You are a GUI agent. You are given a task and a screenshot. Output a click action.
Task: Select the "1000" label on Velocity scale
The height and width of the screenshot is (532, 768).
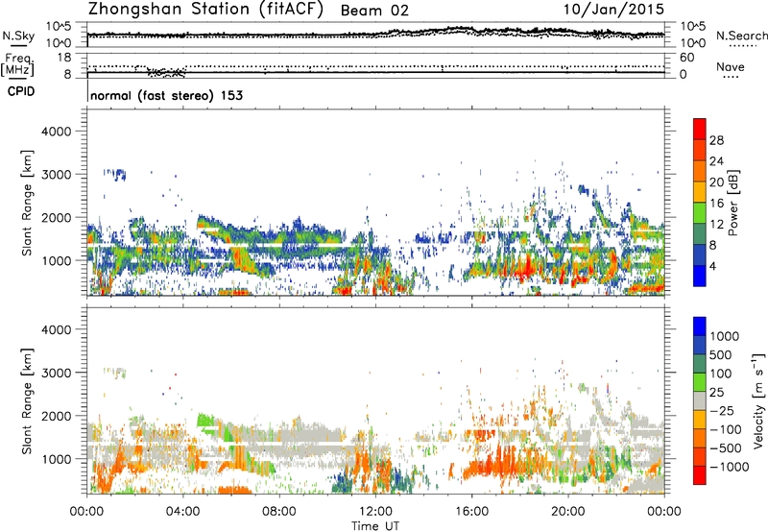click(725, 336)
